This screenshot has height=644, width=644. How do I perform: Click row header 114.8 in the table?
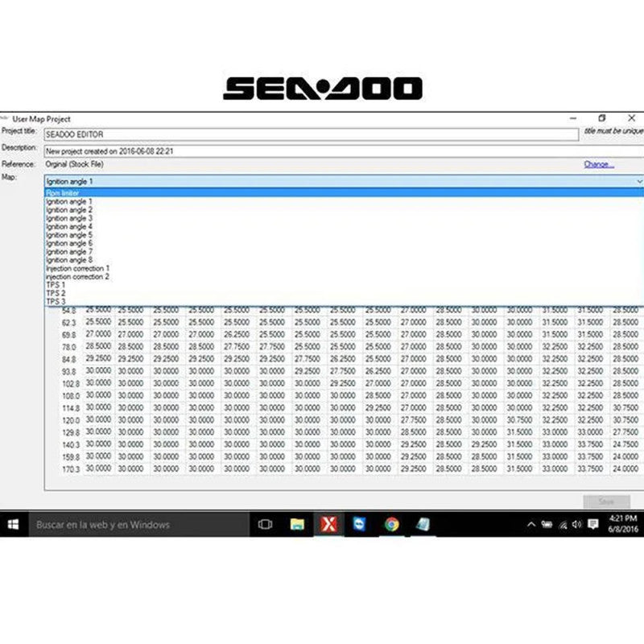click(71, 409)
